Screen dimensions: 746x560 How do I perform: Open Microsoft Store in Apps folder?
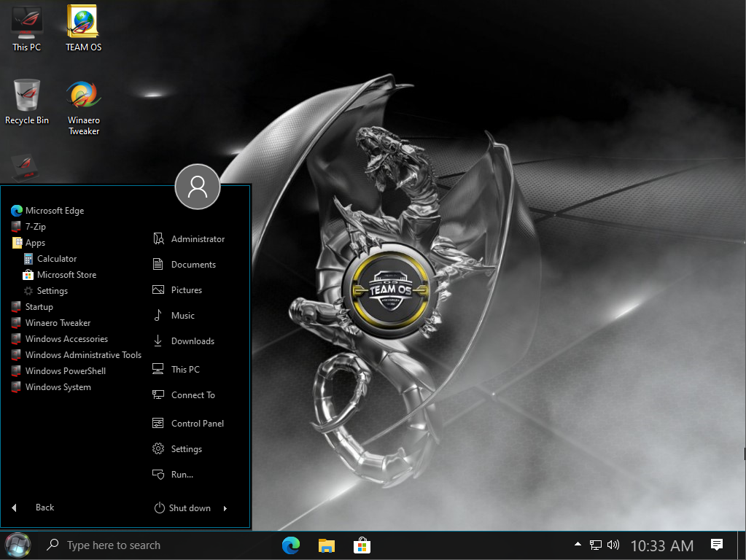pyautogui.click(x=60, y=275)
